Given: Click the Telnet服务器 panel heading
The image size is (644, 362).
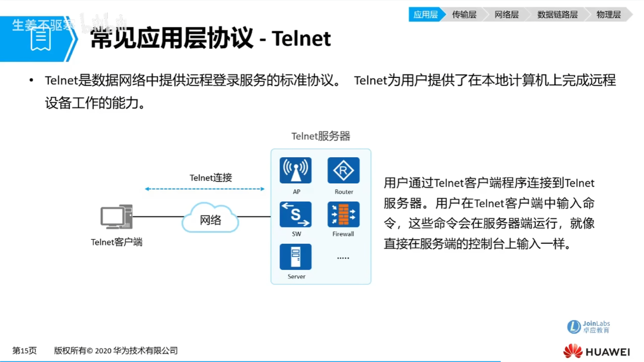Looking at the screenshot, I should click(320, 136).
